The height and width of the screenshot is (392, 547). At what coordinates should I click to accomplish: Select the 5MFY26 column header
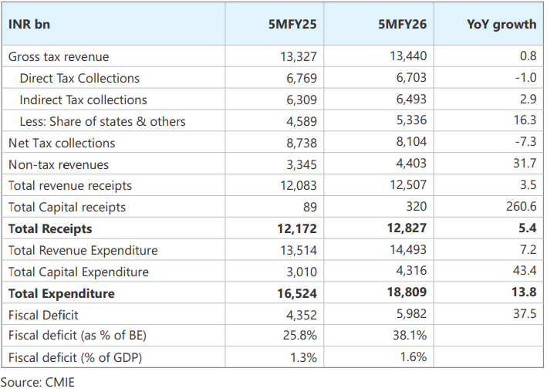tap(403, 24)
